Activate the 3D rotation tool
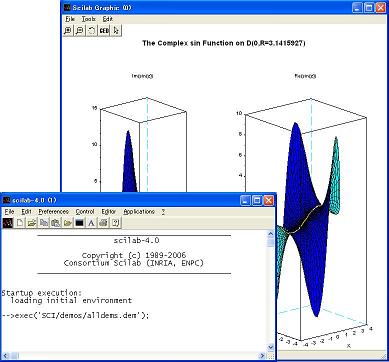Screen dimensions: 389x362 coord(92,30)
